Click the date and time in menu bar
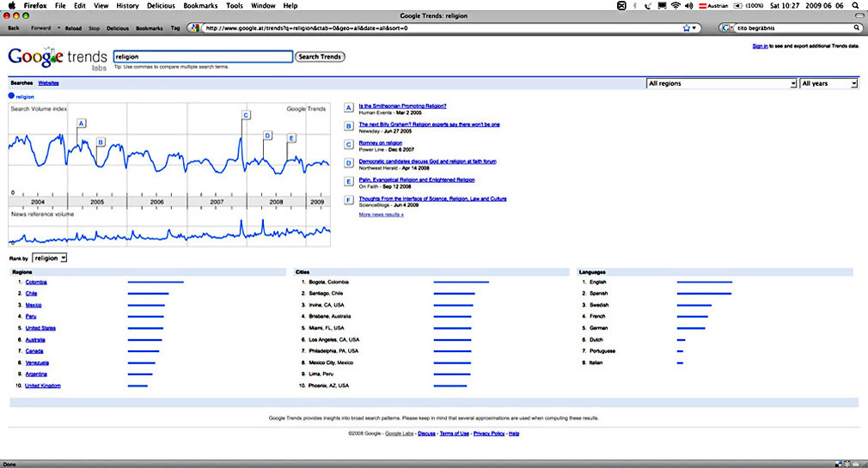 point(807,5)
